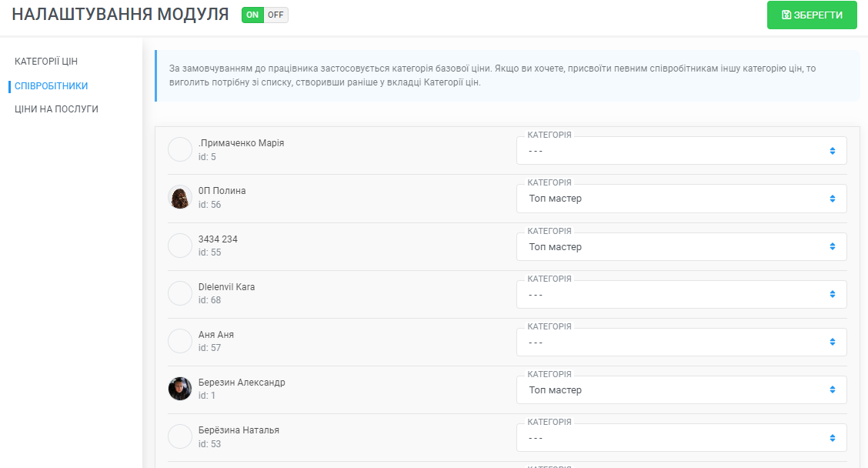This screenshot has height=468, width=868.
Task: Open category dropdown for Берёзина Наталья
Action: coord(682,437)
